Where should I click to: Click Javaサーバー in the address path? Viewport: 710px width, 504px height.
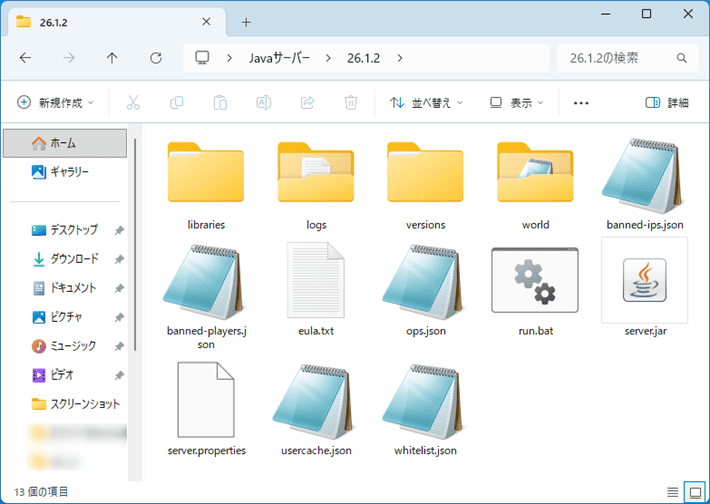(x=279, y=58)
